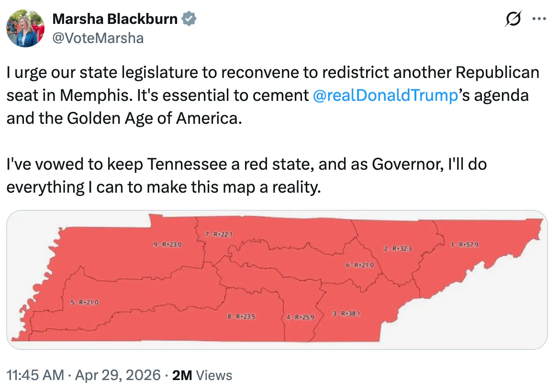Click the verified checkmark badge

pos(190,18)
